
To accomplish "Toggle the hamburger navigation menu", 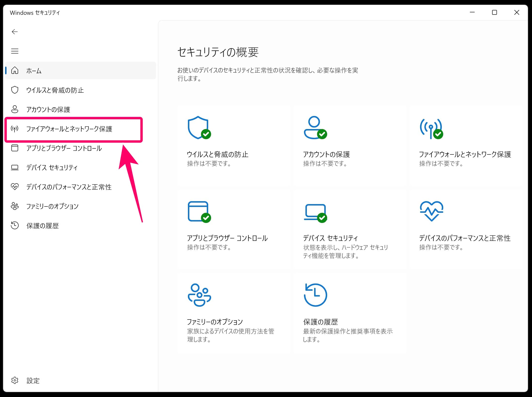I will [15, 51].
